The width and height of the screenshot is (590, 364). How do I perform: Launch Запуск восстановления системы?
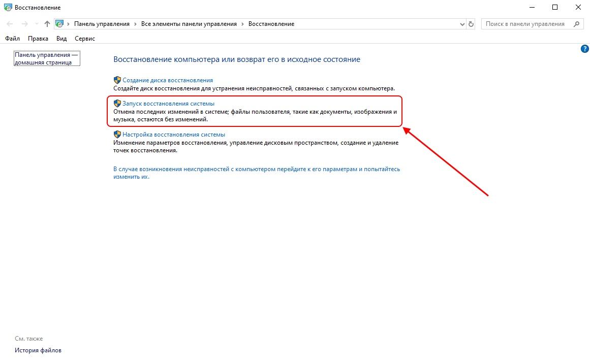[x=168, y=104]
